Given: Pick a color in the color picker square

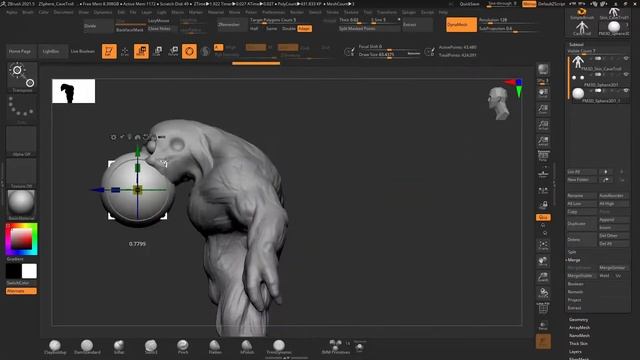Looking at the screenshot, I should tap(21, 239).
